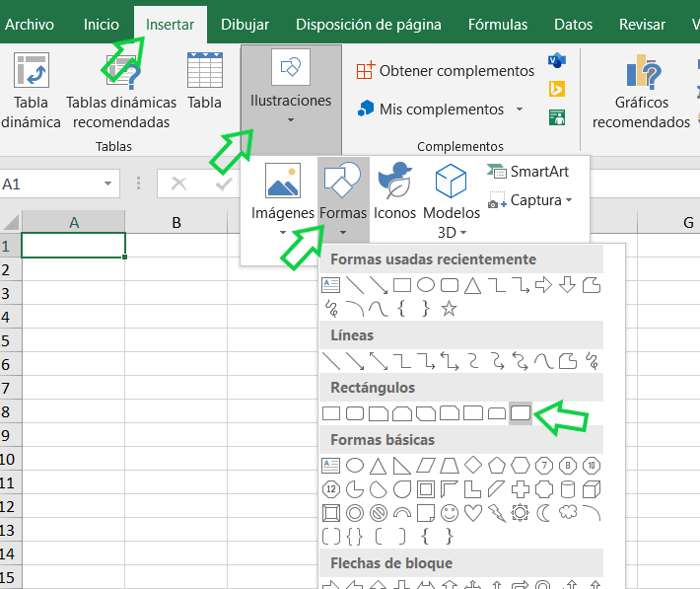Pick straight line in Líneas section
Viewport: 700px width, 589px height.
[x=331, y=361]
